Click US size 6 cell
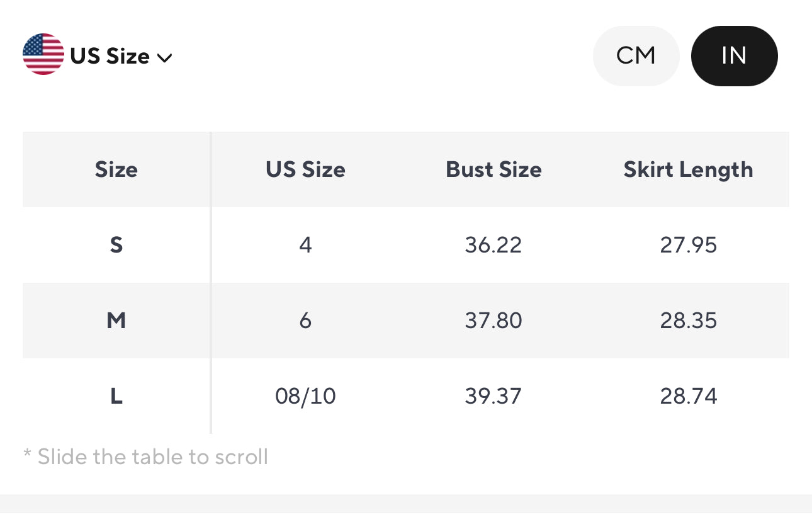 click(305, 321)
